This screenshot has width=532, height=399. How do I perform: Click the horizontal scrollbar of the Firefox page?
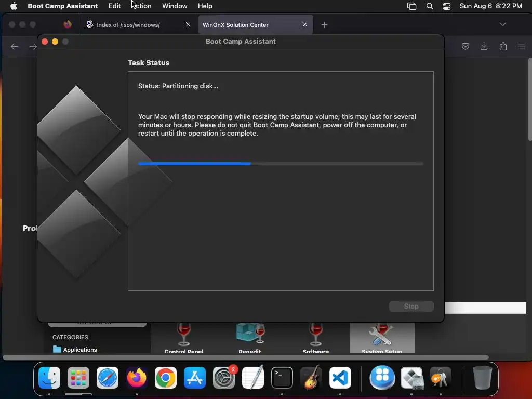pos(246,357)
